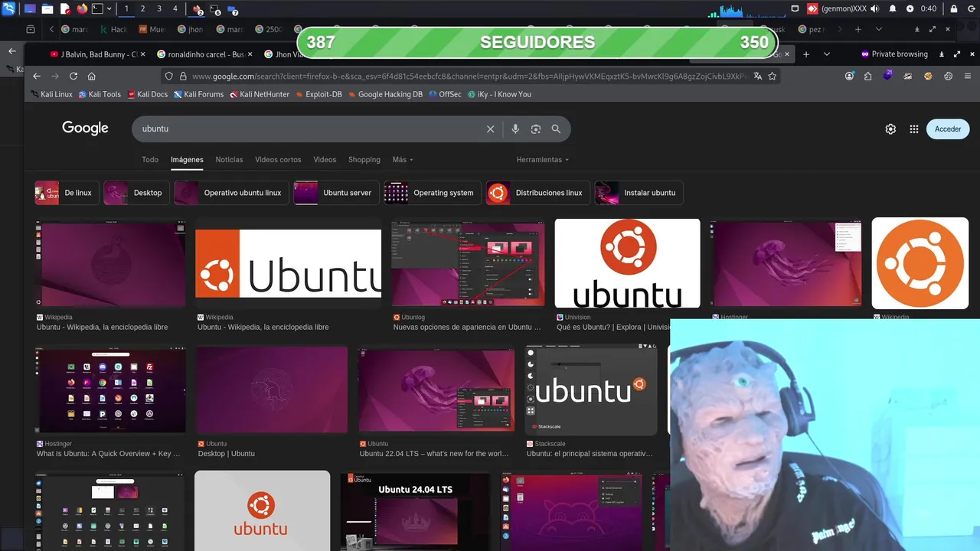Reload the current page
The width and height of the screenshot is (980, 551).
[x=73, y=76]
